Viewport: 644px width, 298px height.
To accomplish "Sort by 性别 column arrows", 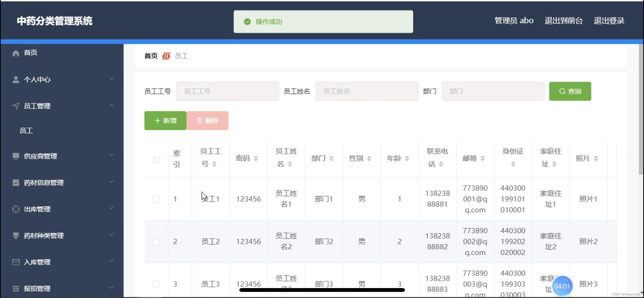I will coord(369,158).
